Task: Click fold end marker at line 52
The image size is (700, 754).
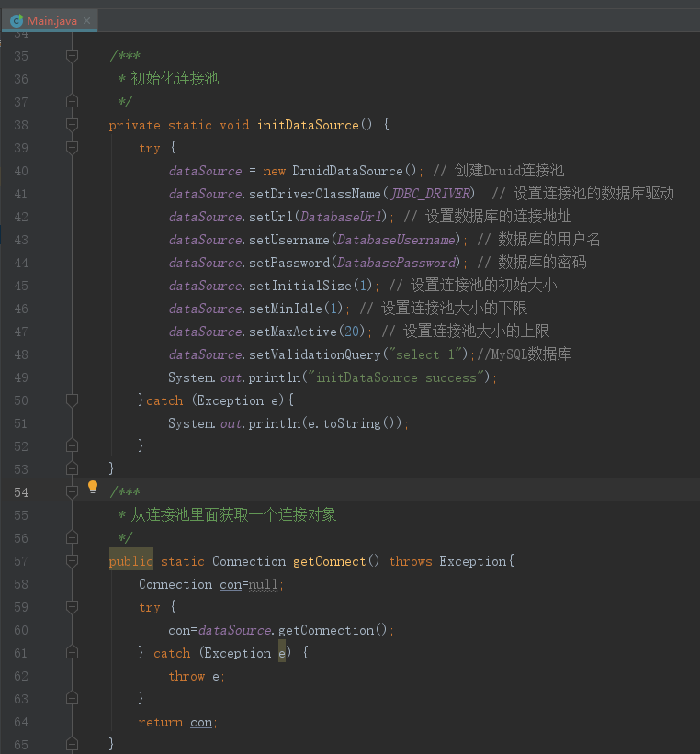Action: point(72,445)
